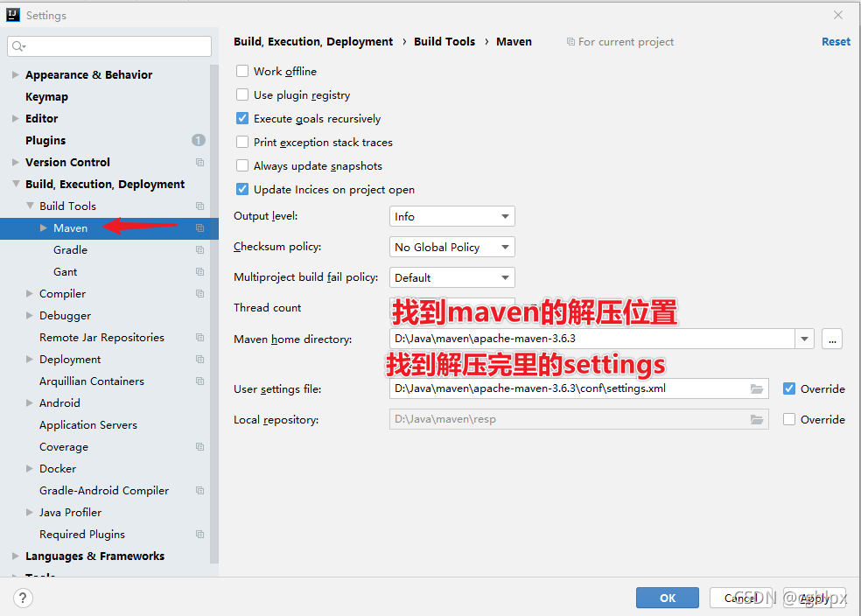This screenshot has height=616, width=861.
Task: Check Override for Local repository
Action: [789, 419]
